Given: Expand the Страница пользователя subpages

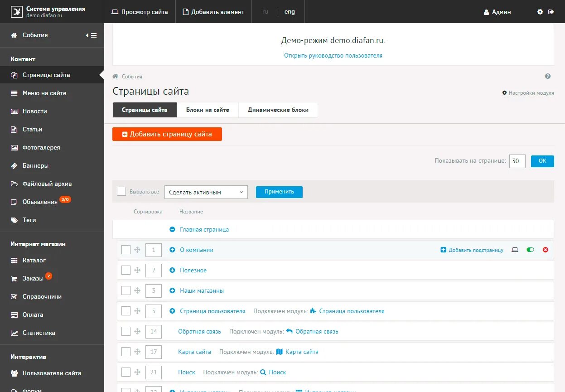Looking at the screenshot, I should click(x=172, y=311).
